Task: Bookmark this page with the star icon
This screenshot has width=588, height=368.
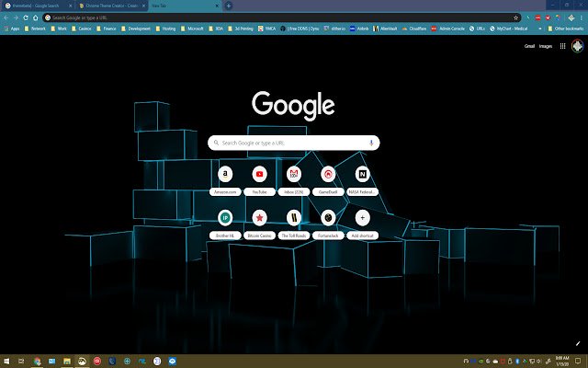Action: (515, 17)
